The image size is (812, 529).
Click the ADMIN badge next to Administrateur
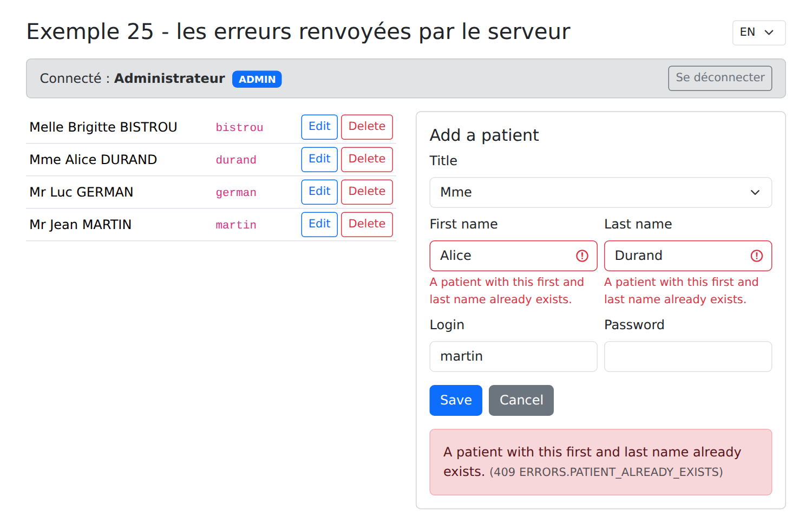(x=257, y=79)
